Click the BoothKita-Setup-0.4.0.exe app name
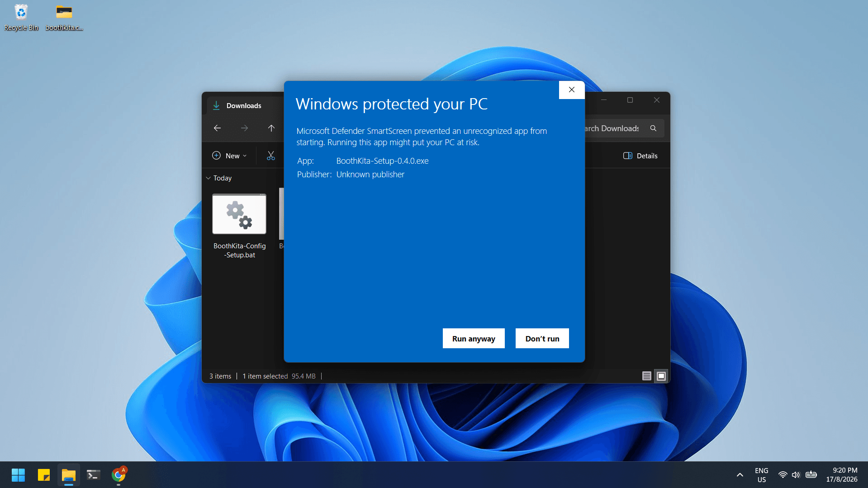 tap(382, 161)
